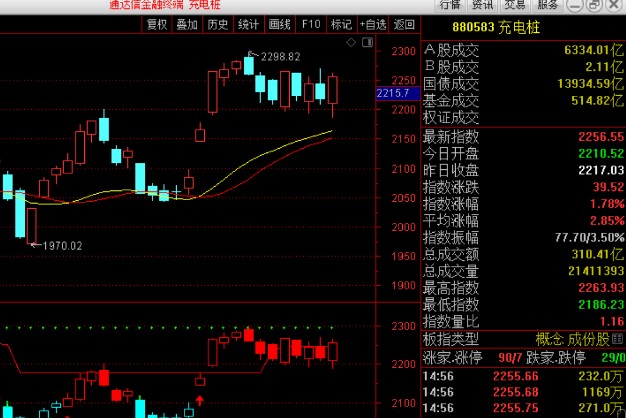Click the red up-arrow buy signal in the lower chart
626x418 pixels.
[200, 400]
